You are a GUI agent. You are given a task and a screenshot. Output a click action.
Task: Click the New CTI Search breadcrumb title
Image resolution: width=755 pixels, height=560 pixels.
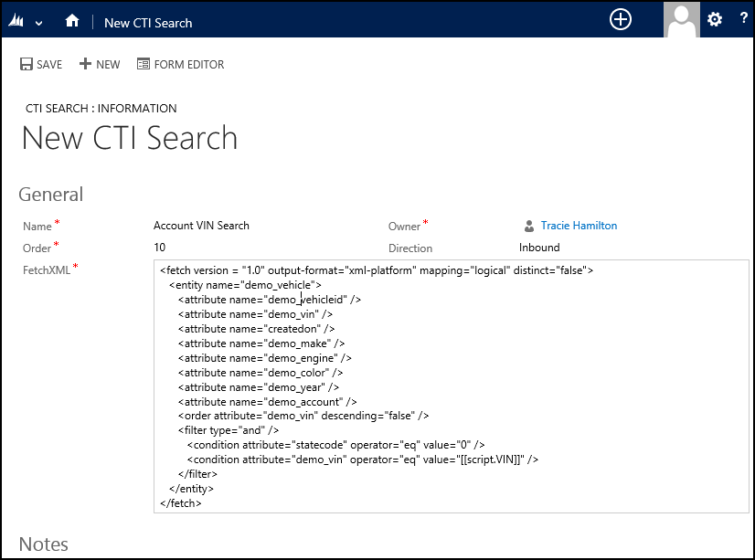pyautogui.click(x=148, y=23)
